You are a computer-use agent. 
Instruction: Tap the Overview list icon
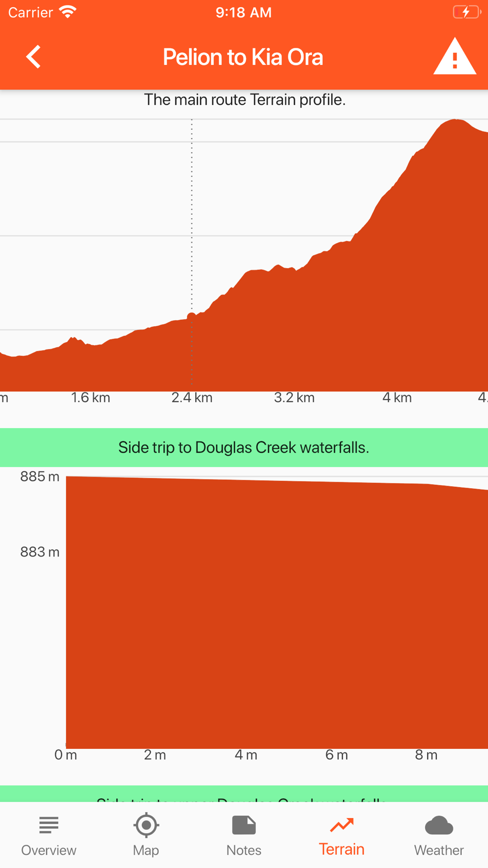(x=49, y=825)
